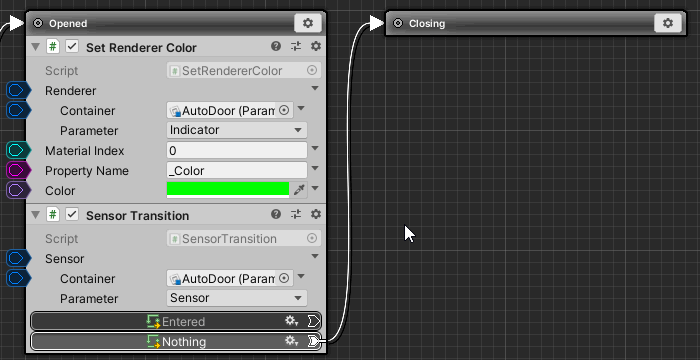Open presets for Set Renderer Color

coord(296,46)
